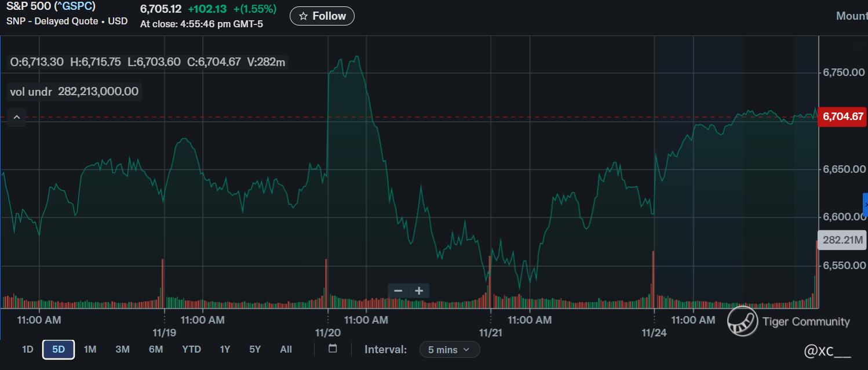This screenshot has height=370, width=868.
Task: Click the 6,650.00 axis label
Action: [844, 169]
